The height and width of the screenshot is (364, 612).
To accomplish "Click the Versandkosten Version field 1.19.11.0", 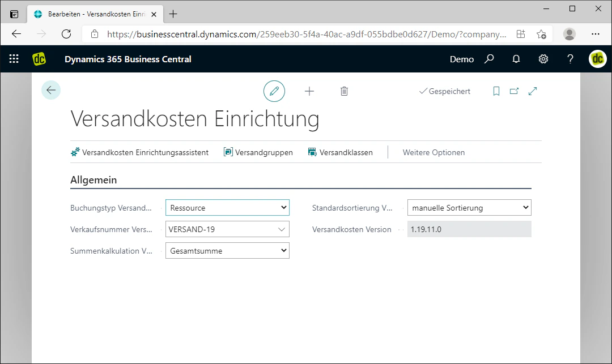I will click(469, 229).
